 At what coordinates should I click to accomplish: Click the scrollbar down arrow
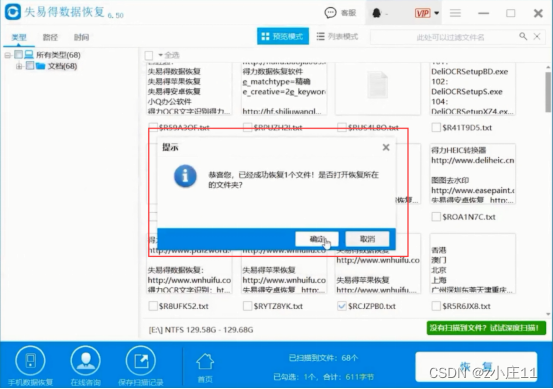click(548, 314)
